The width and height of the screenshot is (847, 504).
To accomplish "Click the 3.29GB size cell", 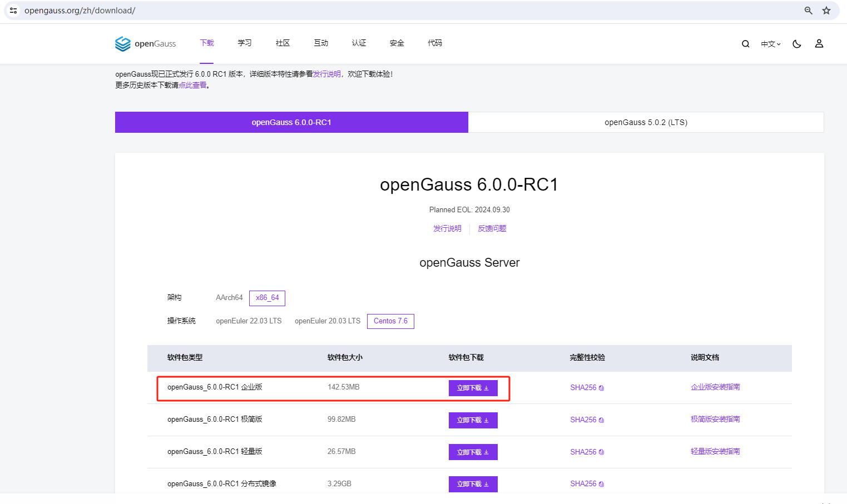I will (339, 483).
